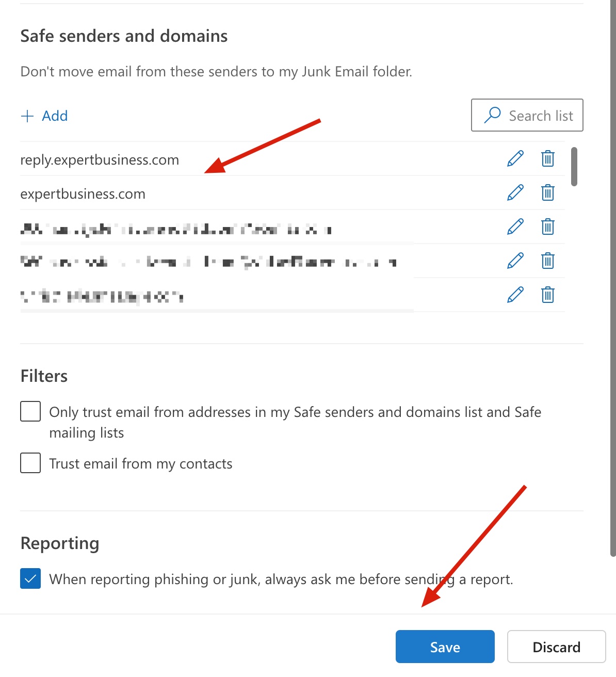616x677 pixels.
Task: Check Trust email from my contacts
Action: pyautogui.click(x=30, y=463)
